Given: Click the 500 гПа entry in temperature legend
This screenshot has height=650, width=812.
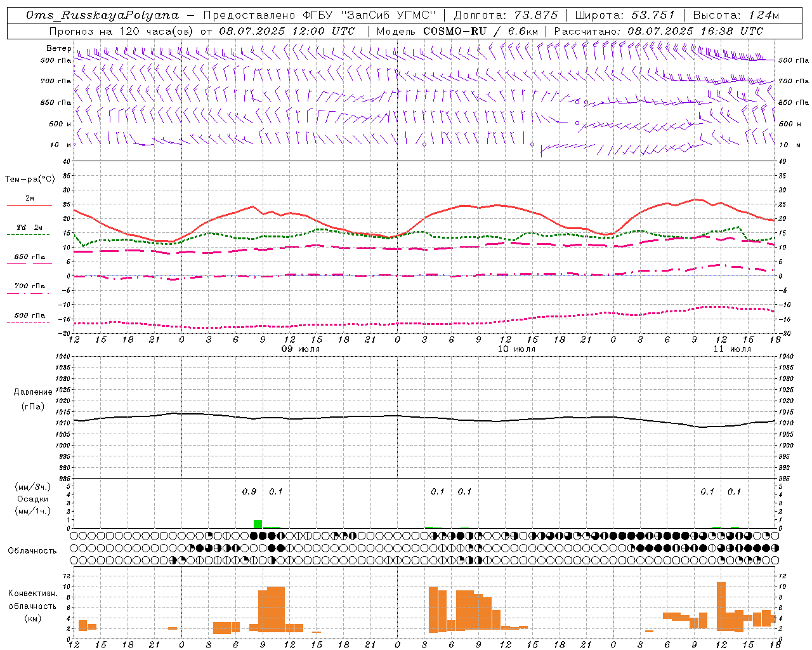Looking at the screenshot, I should [x=29, y=315].
